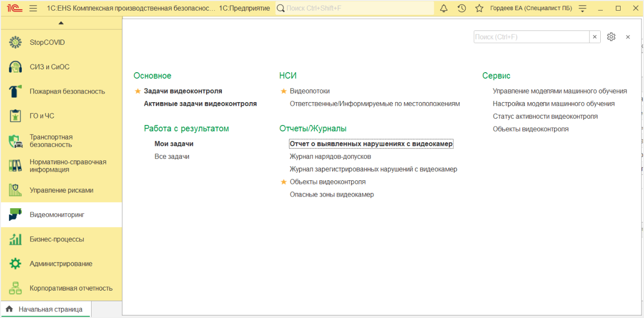
Task: Toggle favorite star beside Задачи видеоконтроля
Action: click(137, 91)
